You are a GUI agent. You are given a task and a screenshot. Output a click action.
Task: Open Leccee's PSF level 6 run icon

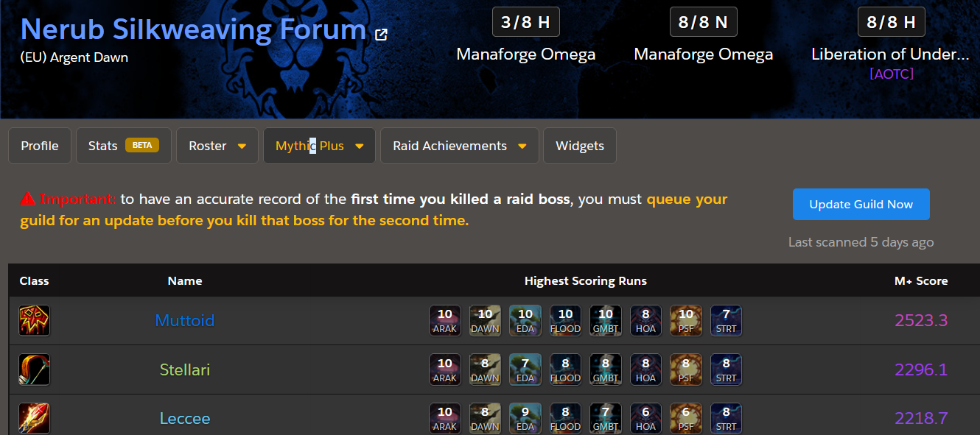(x=686, y=418)
